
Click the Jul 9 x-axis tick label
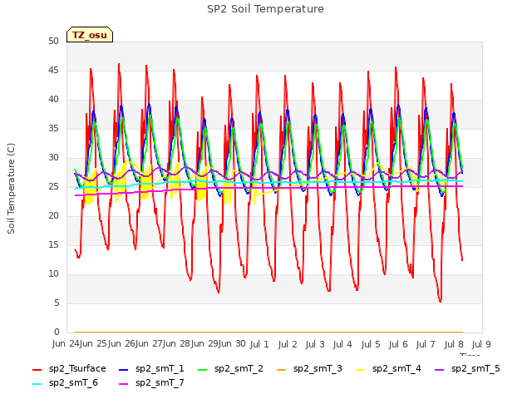481,344
